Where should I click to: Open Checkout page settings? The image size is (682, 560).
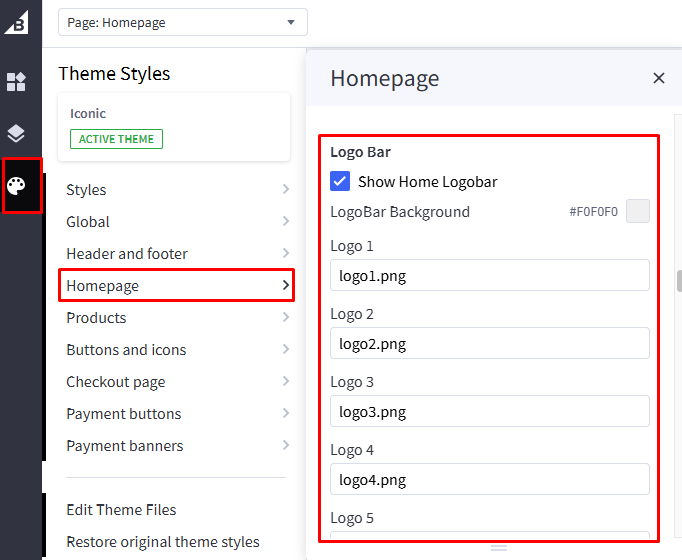tap(177, 382)
